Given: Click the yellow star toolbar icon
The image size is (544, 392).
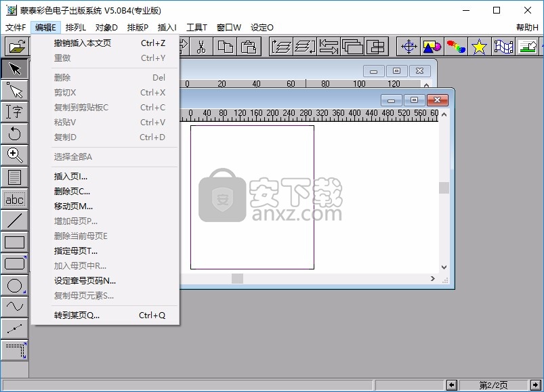Looking at the screenshot, I should click(x=479, y=47).
